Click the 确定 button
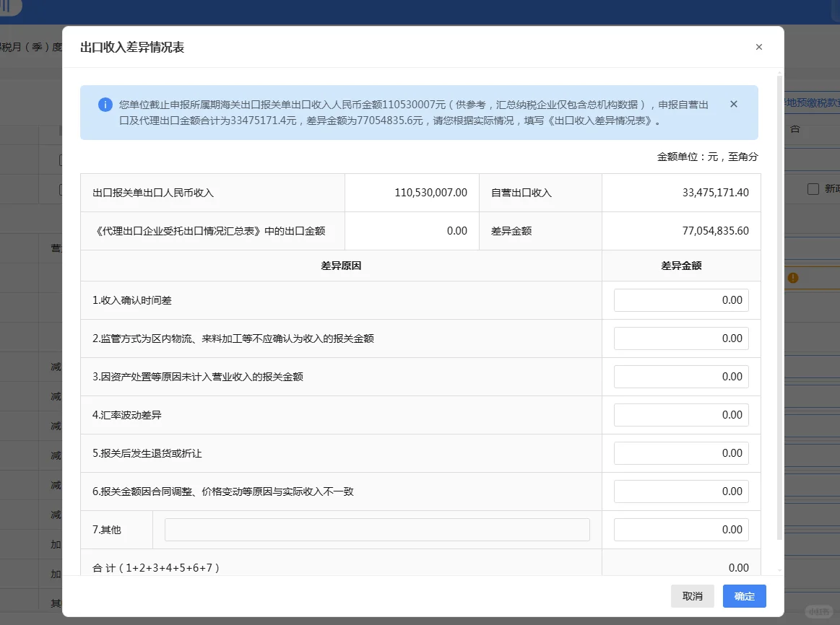The height and width of the screenshot is (625, 840). click(x=744, y=596)
